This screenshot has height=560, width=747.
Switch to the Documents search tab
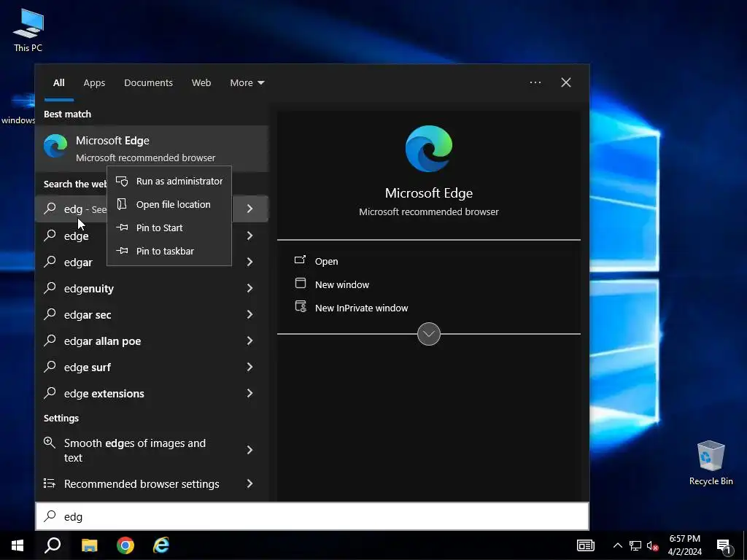(148, 83)
